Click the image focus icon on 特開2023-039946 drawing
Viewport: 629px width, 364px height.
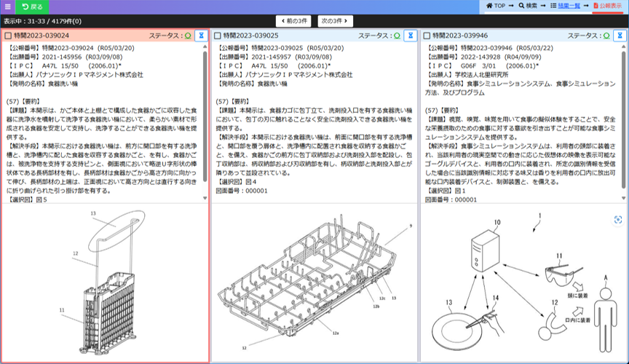tap(618, 220)
